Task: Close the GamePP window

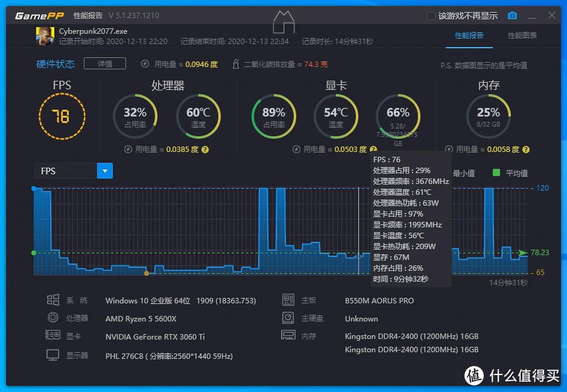Action: [551, 15]
